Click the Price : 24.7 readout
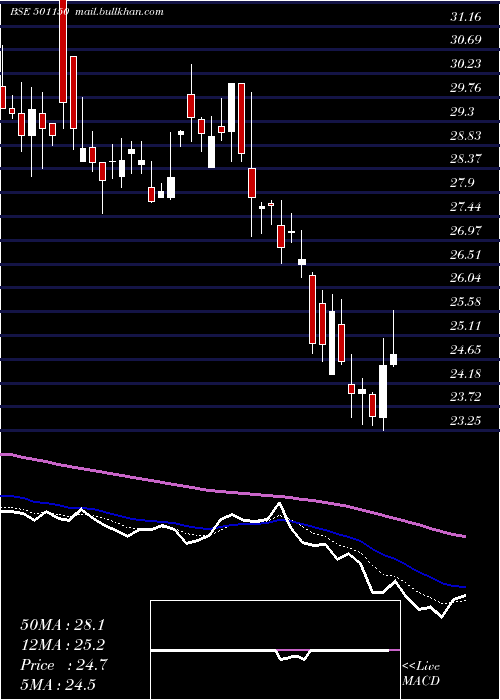 [63, 665]
